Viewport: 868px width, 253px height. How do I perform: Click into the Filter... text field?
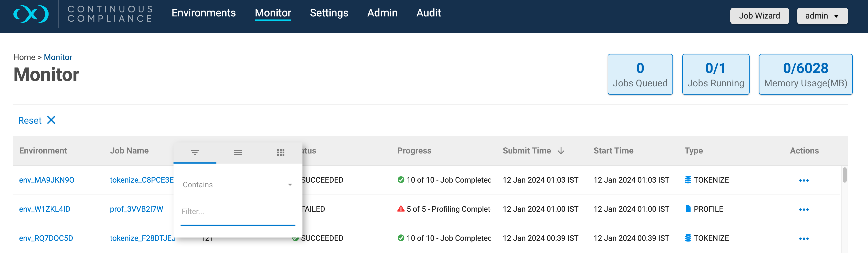coord(238,212)
